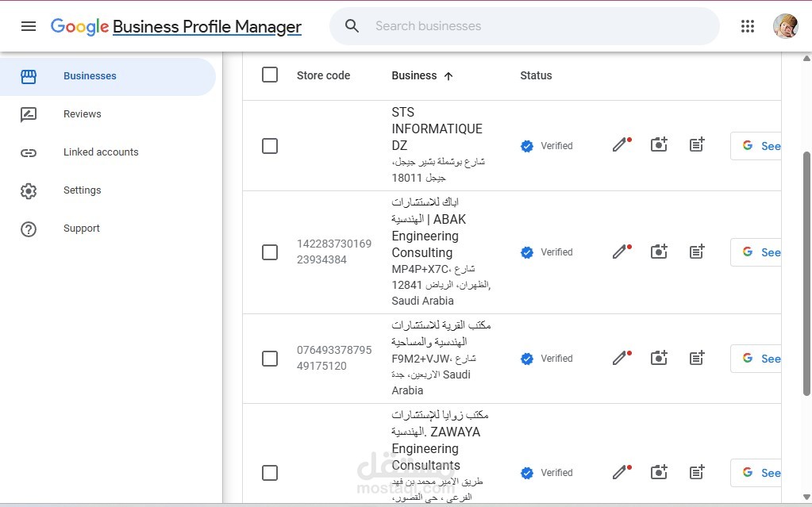Add a photo to ABAK Engineering Consulting
Screen dimensions: 812x507
658,252
